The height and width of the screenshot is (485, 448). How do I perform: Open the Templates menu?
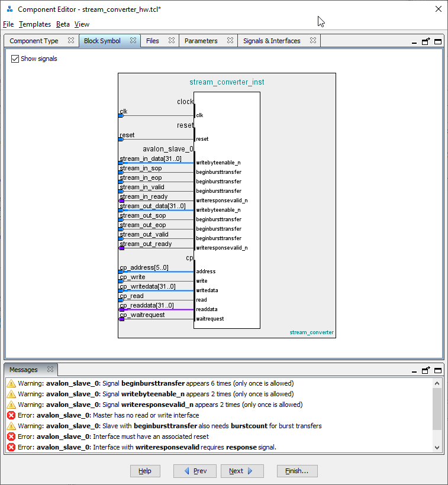[35, 24]
